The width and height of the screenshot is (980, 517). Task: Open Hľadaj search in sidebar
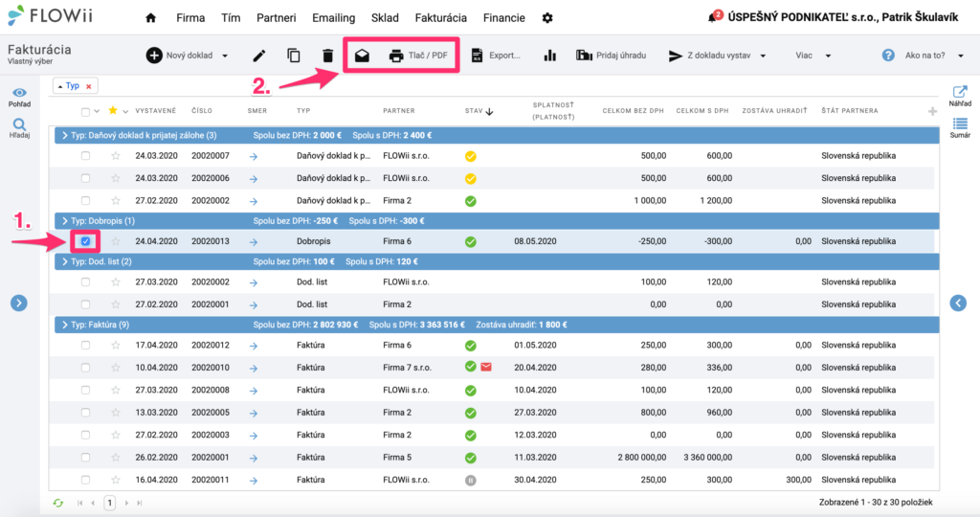click(x=19, y=129)
